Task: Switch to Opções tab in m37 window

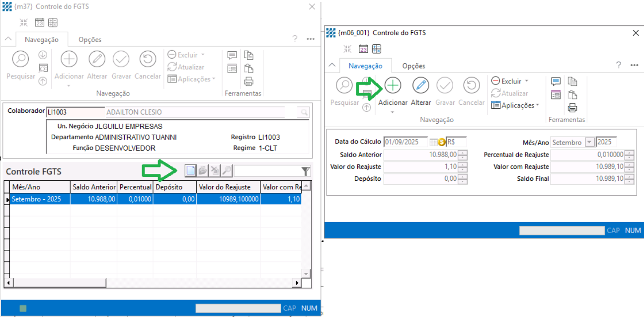Action: coord(90,40)
